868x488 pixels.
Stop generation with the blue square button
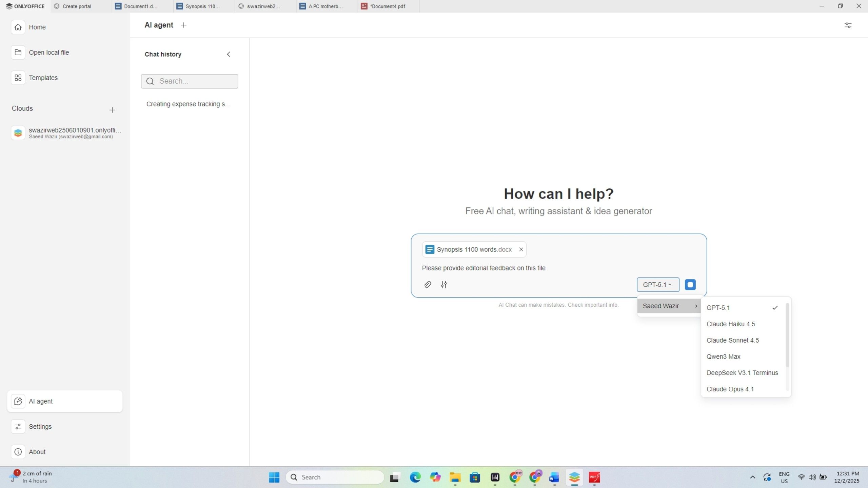point(690,285)
